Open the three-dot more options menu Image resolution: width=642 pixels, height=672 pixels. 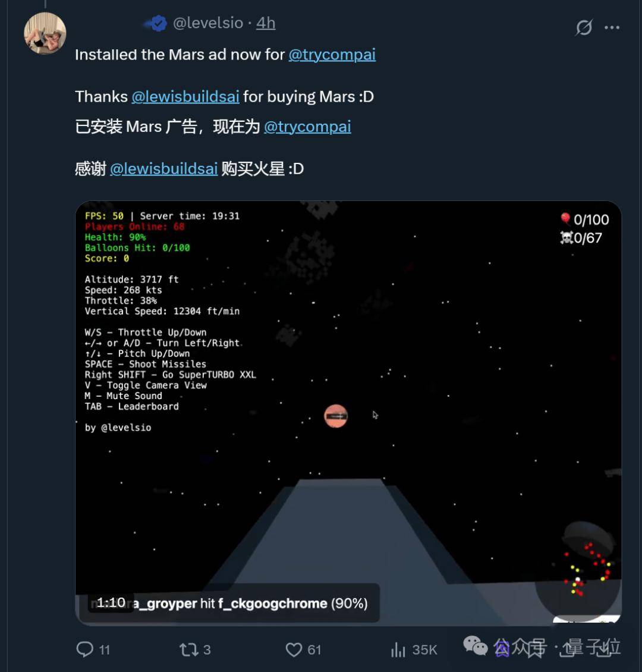point(612,27)
